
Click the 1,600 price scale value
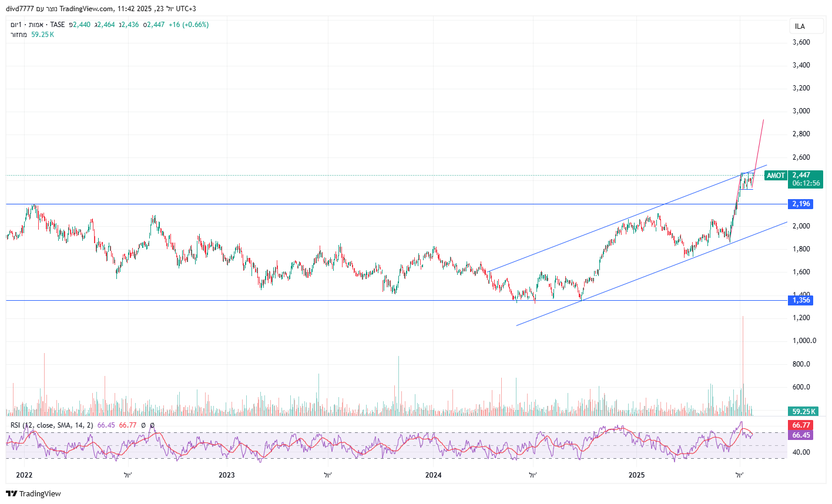point(801,272)
